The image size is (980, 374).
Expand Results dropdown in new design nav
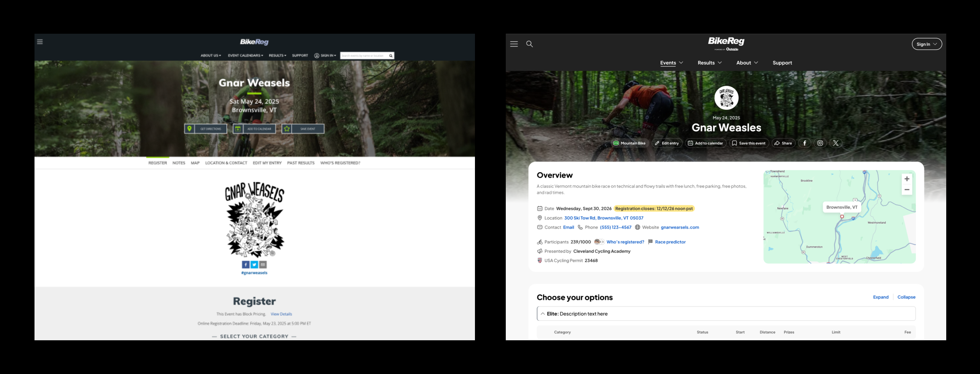coord(709,63)
